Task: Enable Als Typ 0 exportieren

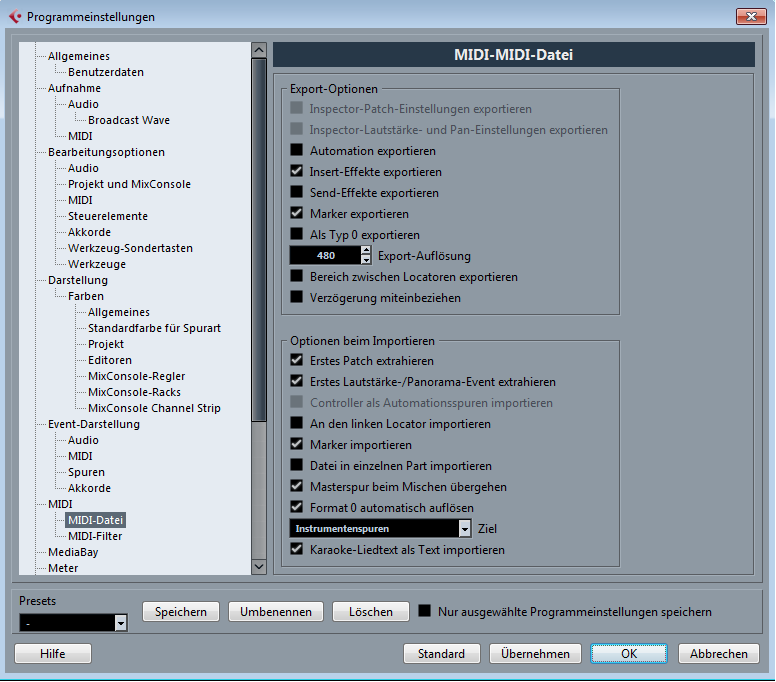Action: (296, 235)
